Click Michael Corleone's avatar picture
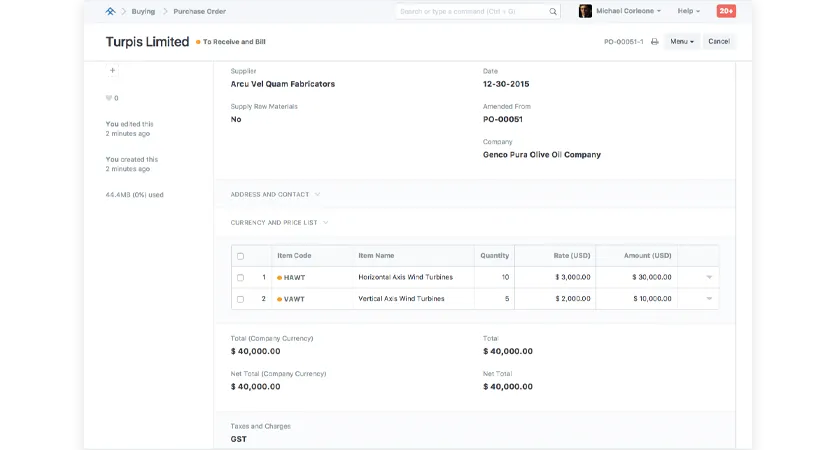The image size is (826, 450). tap(585, 11)
